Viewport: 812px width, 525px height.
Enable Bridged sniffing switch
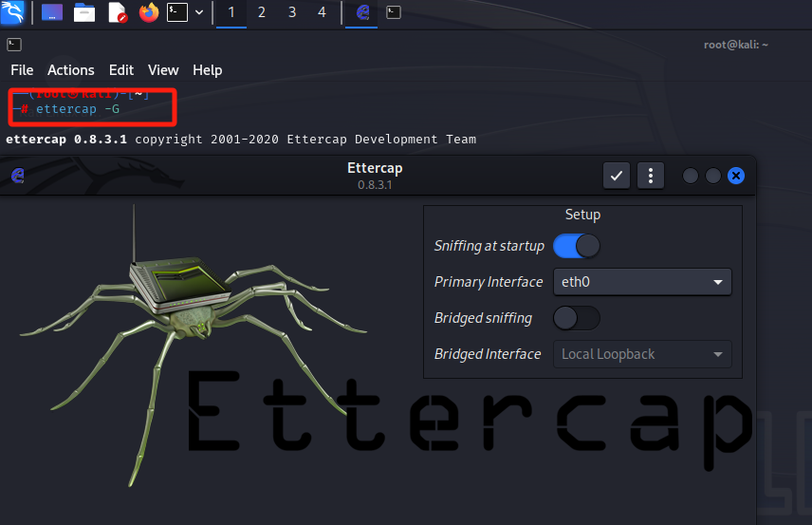click(x=577, y=318)
